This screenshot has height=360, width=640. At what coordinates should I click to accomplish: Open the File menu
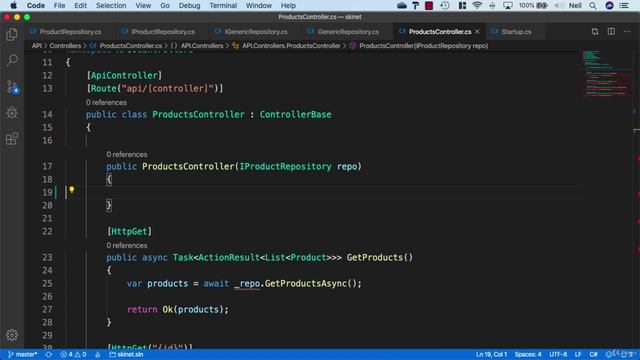pyautogui.click(x=59, y=5)
